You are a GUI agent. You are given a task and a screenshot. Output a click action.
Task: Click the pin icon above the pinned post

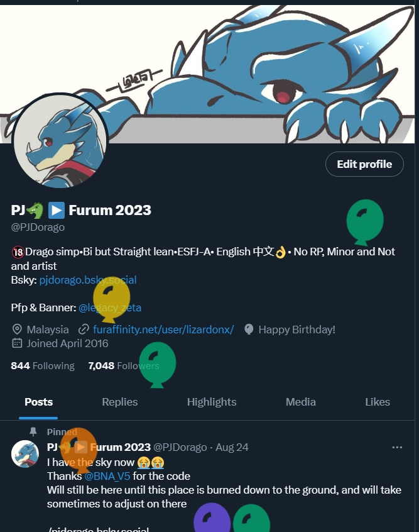coord(33,432)
